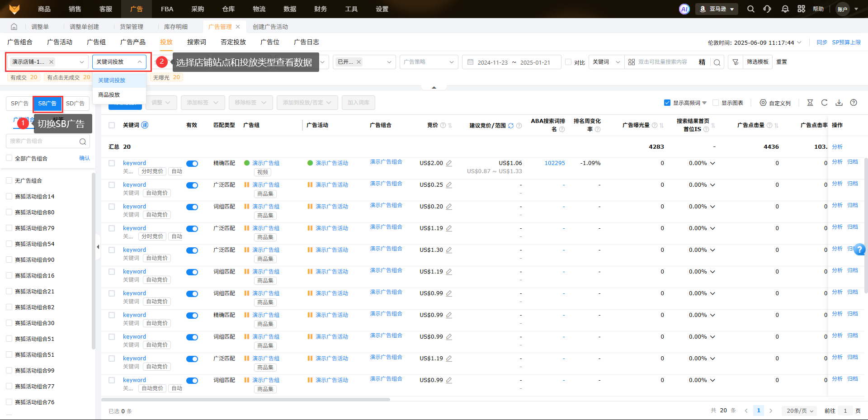Select 商品投放 from the dropdown list

(x=109, y=95)
